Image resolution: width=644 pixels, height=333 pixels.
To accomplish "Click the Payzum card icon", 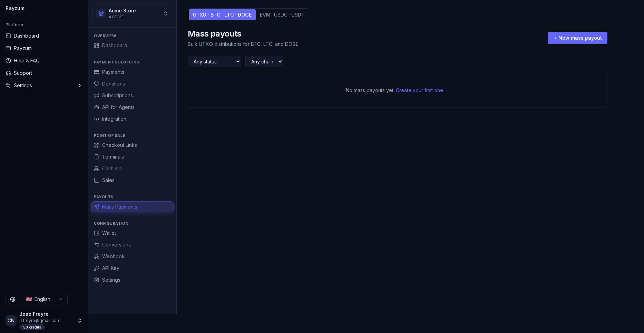I will click(x=8, y=48).
